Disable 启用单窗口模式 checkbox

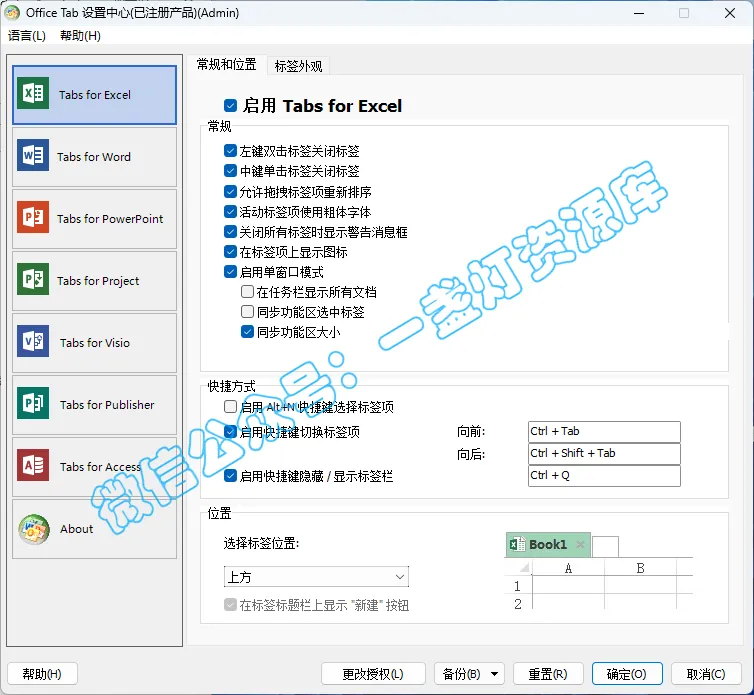point(230,272)
